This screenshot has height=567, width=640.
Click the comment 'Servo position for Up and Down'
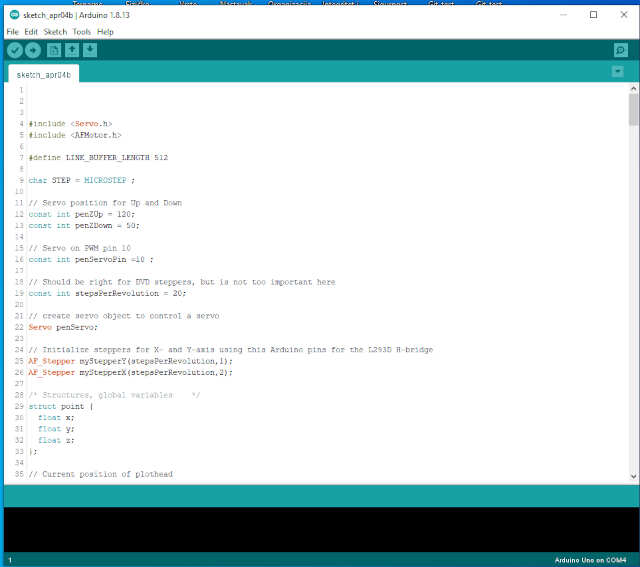click(x=105, y=203)
